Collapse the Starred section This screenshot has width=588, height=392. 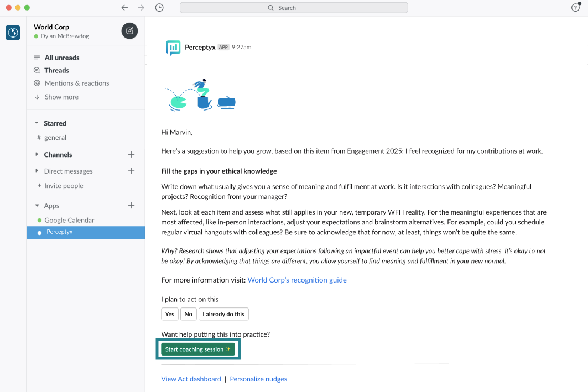(x=37, y=123)
